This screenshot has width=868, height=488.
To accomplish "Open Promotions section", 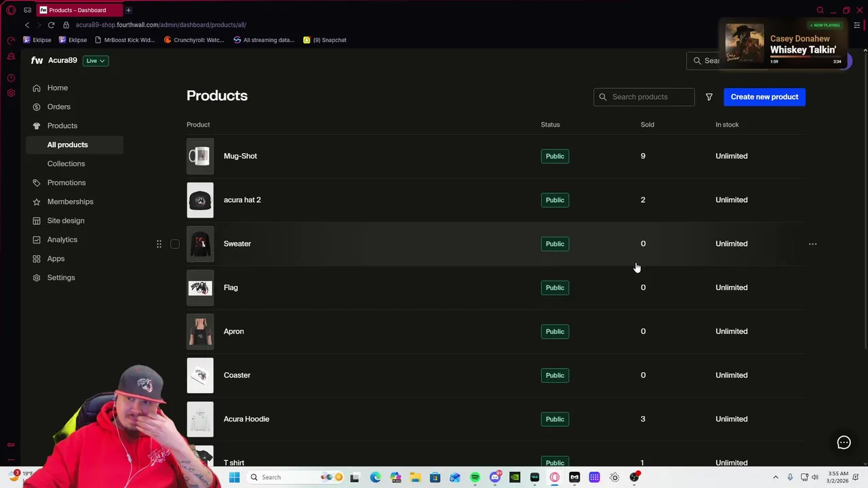I will click(x=66, y=182).
